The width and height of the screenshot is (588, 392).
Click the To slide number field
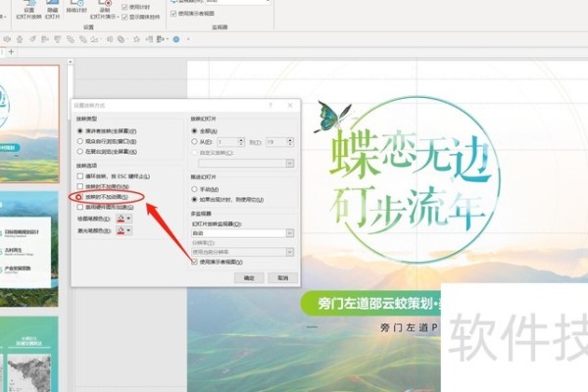[276, 142]
